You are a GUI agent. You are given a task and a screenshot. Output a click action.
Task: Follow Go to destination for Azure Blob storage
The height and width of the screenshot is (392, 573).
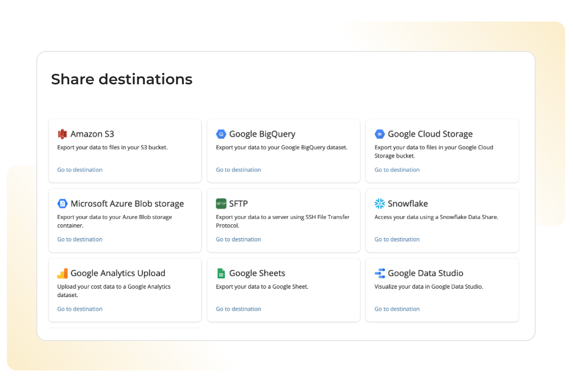point(79,240)
